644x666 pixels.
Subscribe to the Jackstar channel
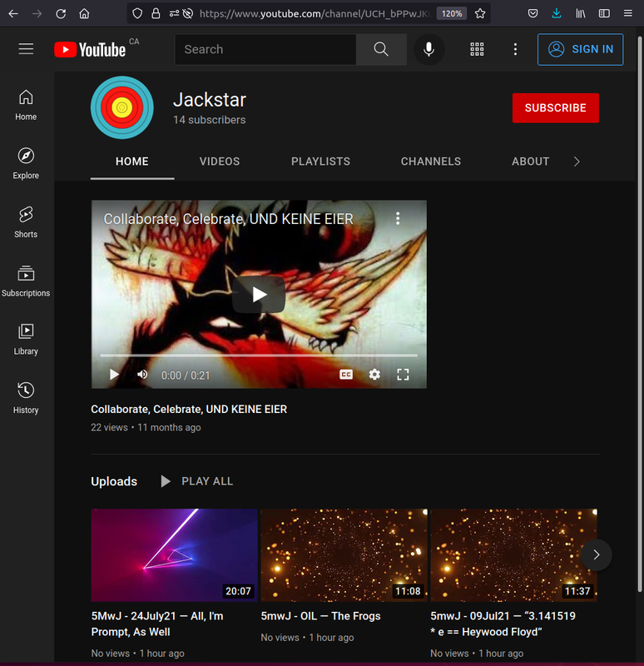[555, 108]
